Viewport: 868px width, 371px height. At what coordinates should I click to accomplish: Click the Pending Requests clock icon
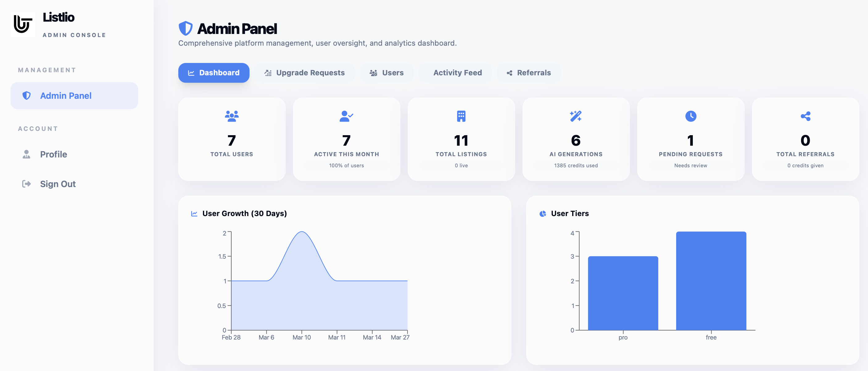pos(690,116)
